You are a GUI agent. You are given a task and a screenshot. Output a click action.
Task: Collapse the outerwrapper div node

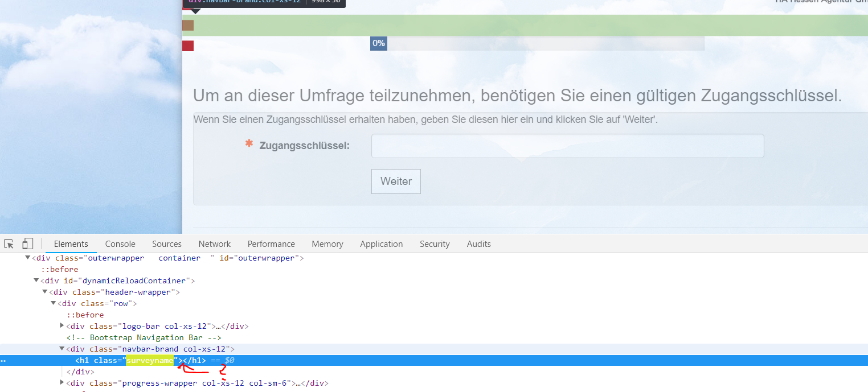[x=28, y=258]
